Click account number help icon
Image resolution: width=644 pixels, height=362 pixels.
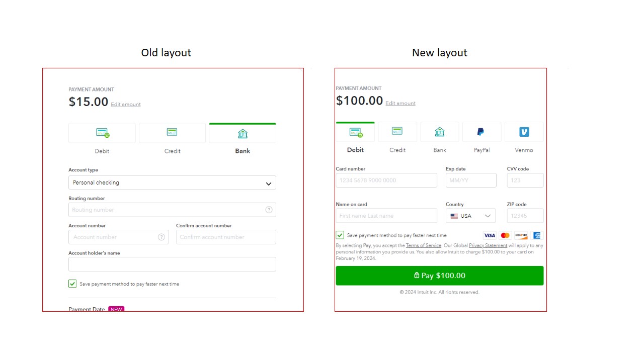tap(162, 237)
